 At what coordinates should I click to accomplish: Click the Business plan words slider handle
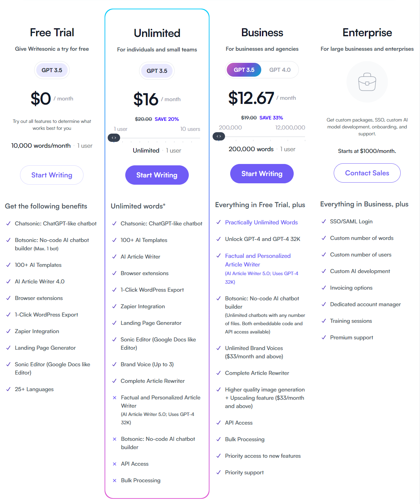click(x=219, y=136)
